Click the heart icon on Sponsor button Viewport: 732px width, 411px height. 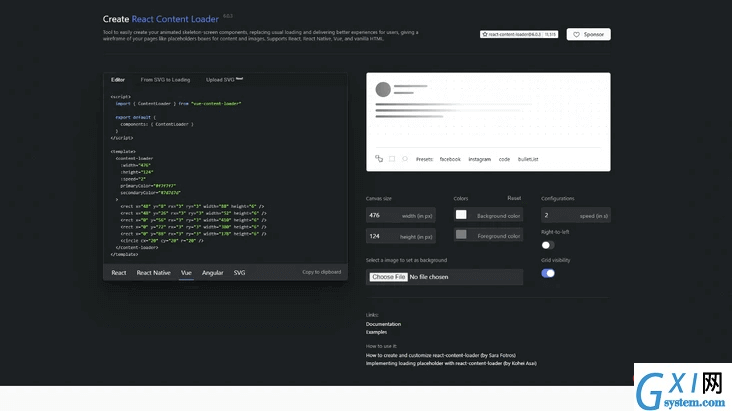pos(576,35)
